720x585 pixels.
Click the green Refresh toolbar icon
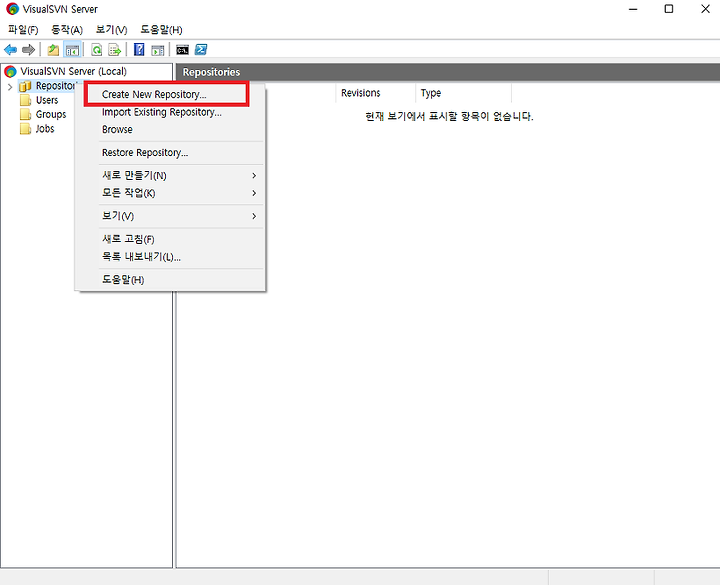tap(96, 50)
